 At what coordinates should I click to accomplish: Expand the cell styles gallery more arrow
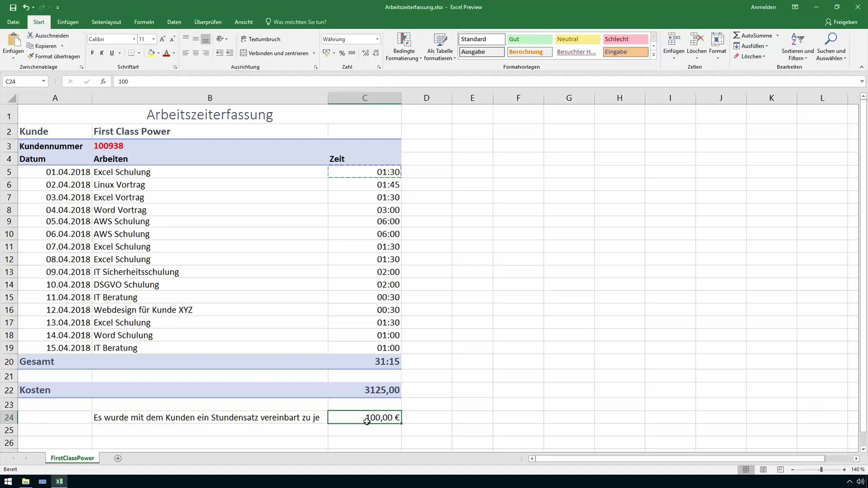(x=654, y=55)
